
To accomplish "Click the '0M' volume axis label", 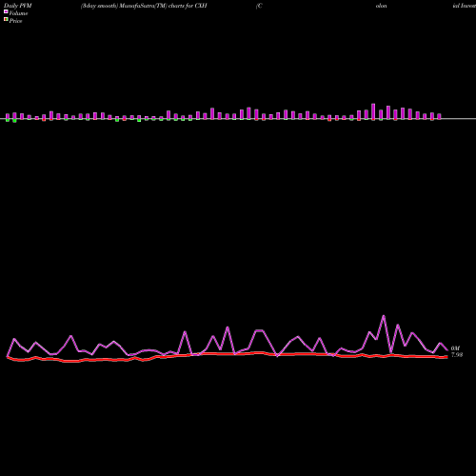I will (455, 348).
